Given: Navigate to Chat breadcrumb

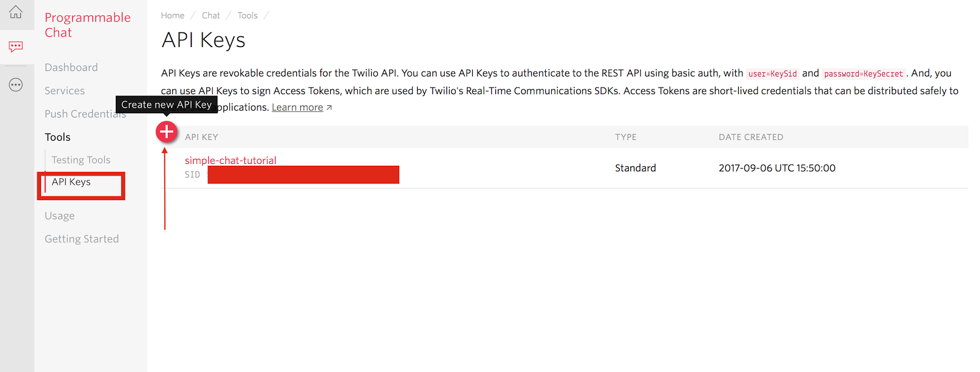Looking at the screenshot, I should [x=211, y=15].
